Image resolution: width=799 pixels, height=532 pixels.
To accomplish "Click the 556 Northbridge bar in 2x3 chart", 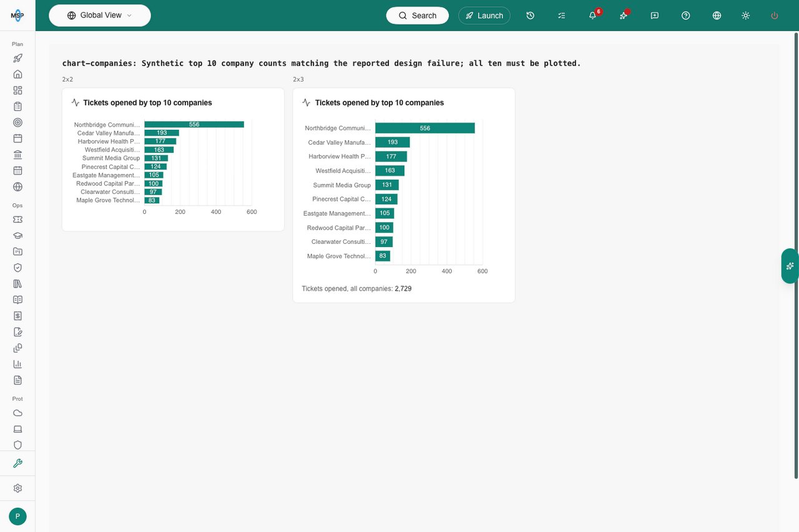I will click(x=425, y=128).
